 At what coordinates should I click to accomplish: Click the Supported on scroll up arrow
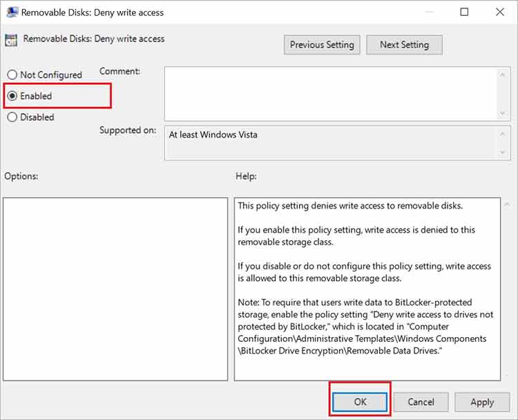(503, 134)
